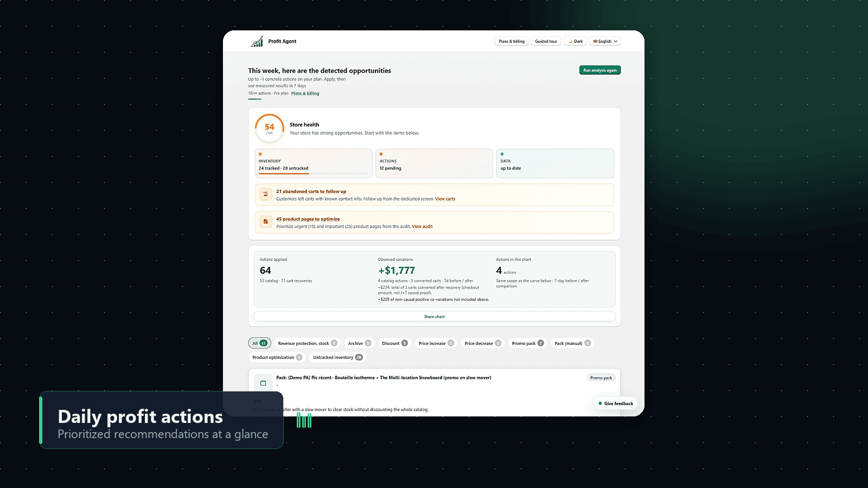
Task: Open the Pack Bouteille isotherme recommendation title
Action: click(x=384, y=377)
